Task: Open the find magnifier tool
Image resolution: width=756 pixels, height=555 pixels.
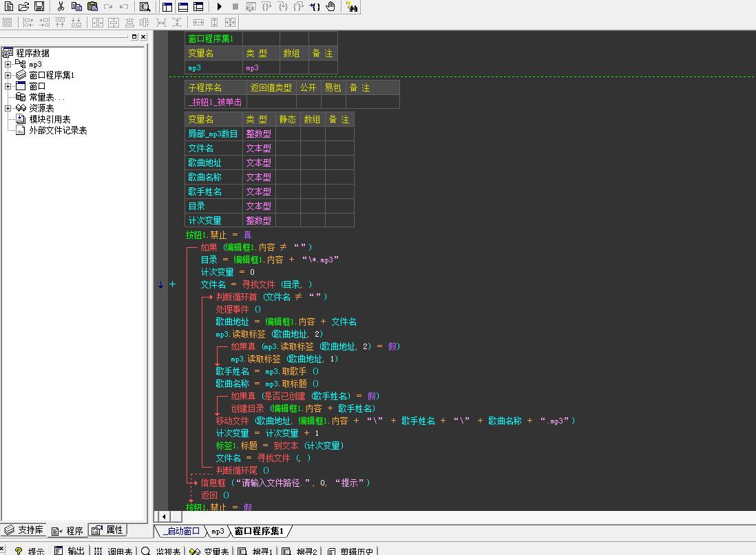Action: pyautogui.click(x=145, y=6)
